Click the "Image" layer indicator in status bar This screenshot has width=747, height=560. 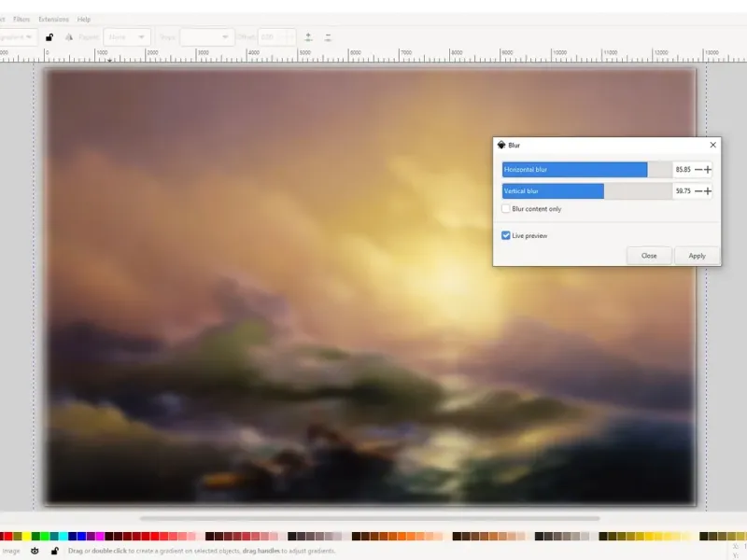tap(10, 551)
